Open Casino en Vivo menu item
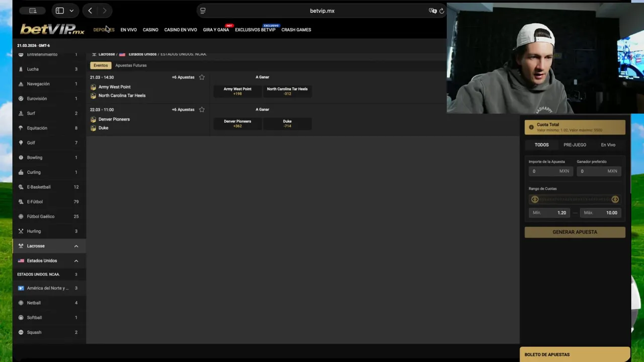The image size is (644, 362). click(x=181, y=30)
